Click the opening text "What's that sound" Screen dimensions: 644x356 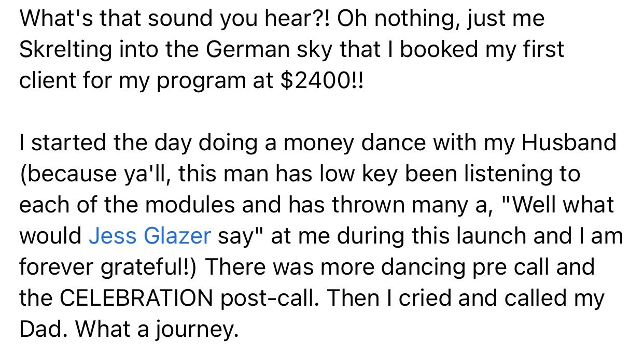[x=105, y=19]
